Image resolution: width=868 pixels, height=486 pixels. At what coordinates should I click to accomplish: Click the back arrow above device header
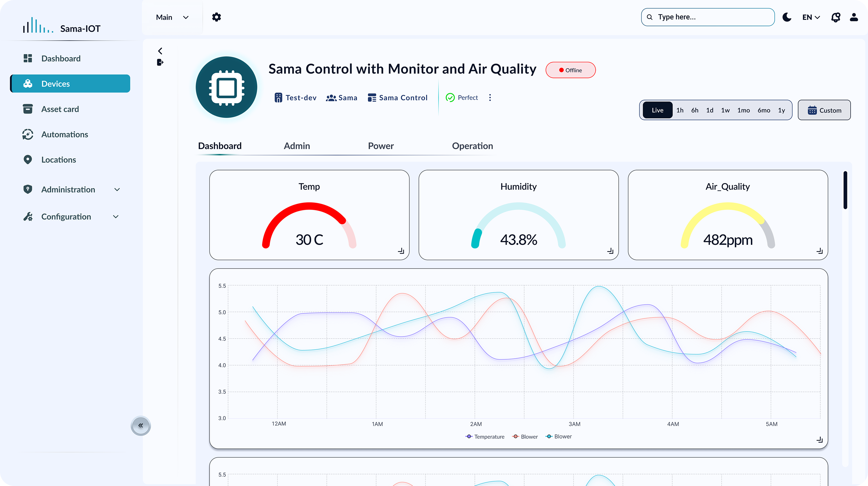[x=160, y=51]
